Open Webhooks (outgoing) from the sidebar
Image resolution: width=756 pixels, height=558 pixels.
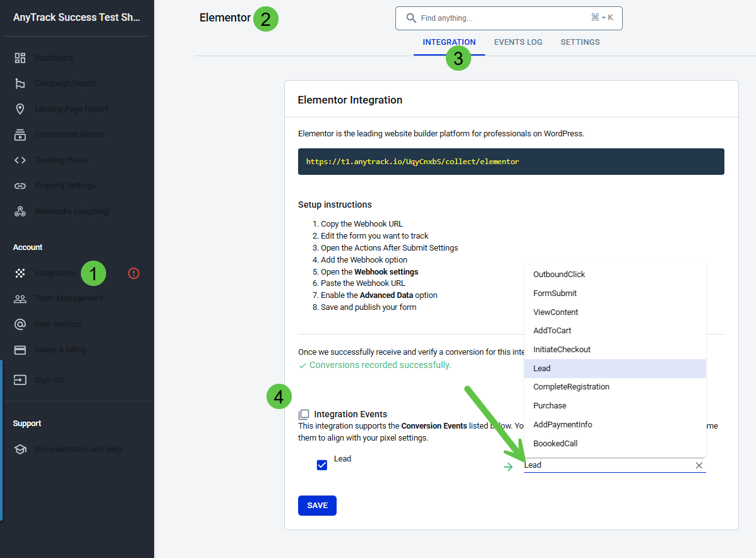pyautogui.click(x=73, y=211)
